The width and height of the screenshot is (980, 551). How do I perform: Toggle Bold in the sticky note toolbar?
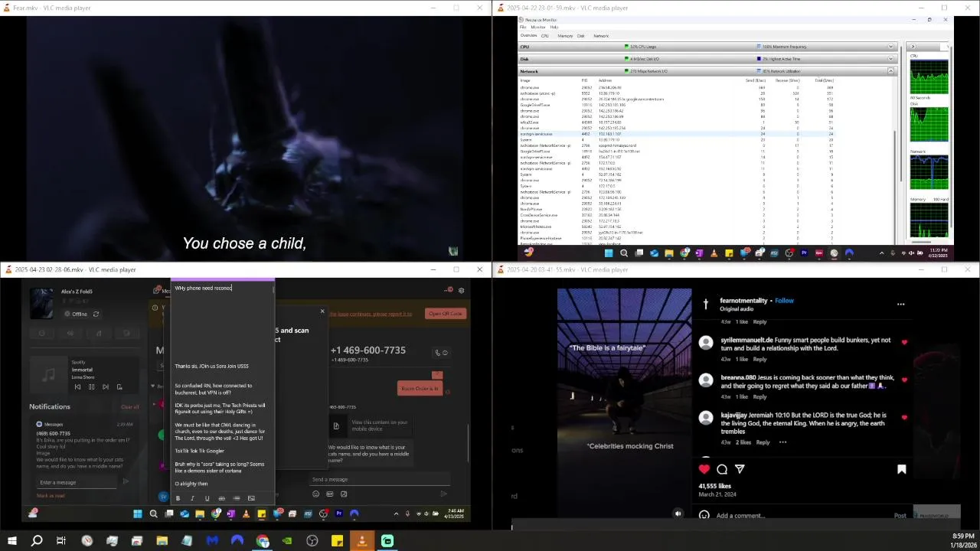[178, 498]
